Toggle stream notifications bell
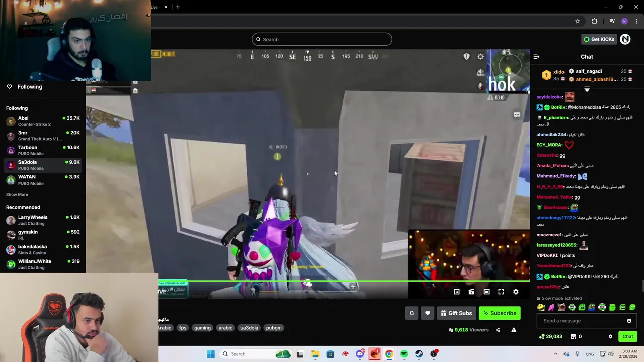This screenshot has width=644, height=362. coord(412,313)
